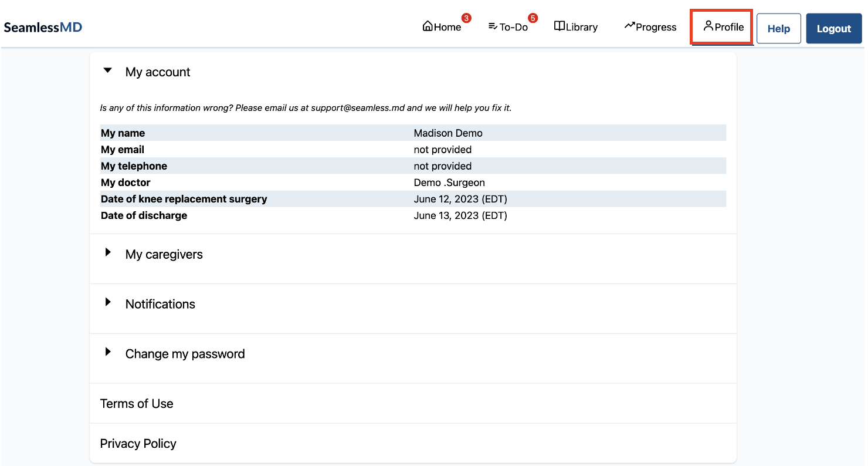
Task: Click the Profile person icon
Action: tap(708, 26)
